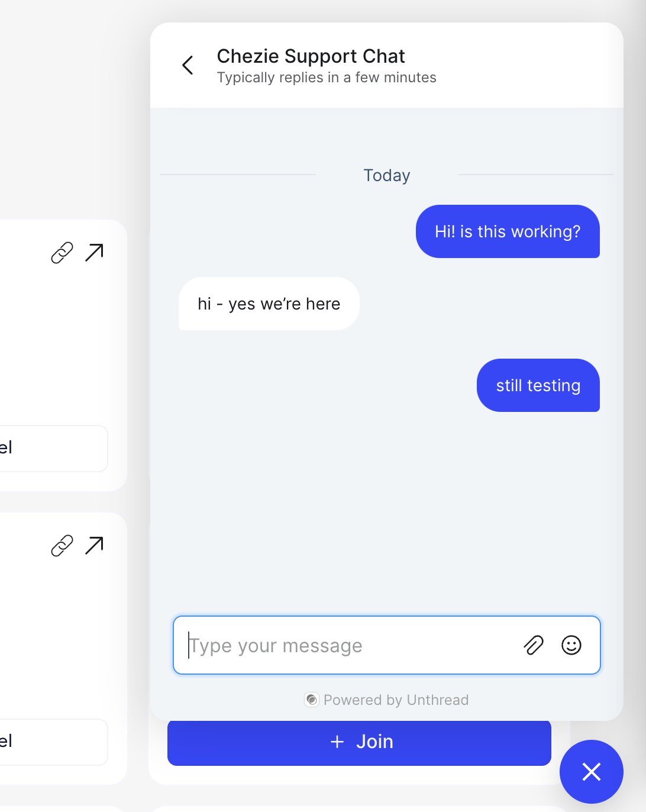Close the support chat widget

tap(591, 772)
